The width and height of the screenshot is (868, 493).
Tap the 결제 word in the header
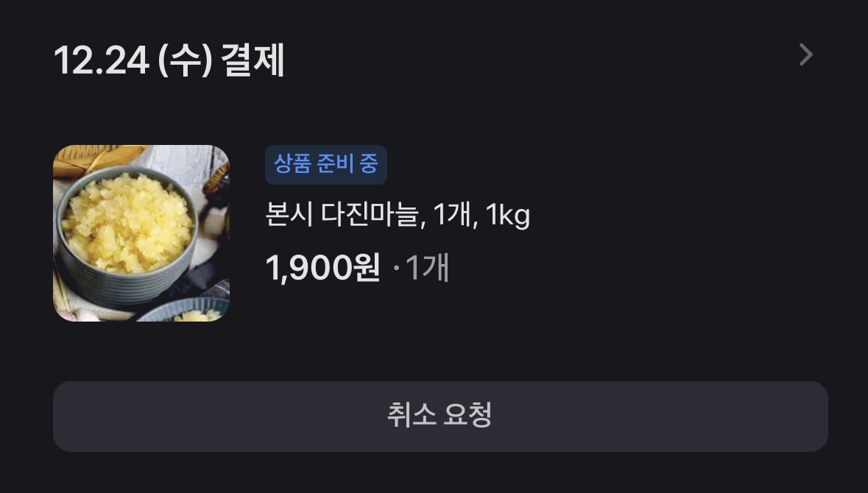tap(253, 60)
